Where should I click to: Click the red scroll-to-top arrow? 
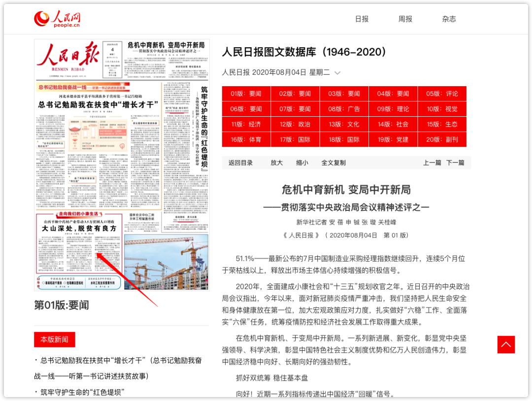[506, 345]
